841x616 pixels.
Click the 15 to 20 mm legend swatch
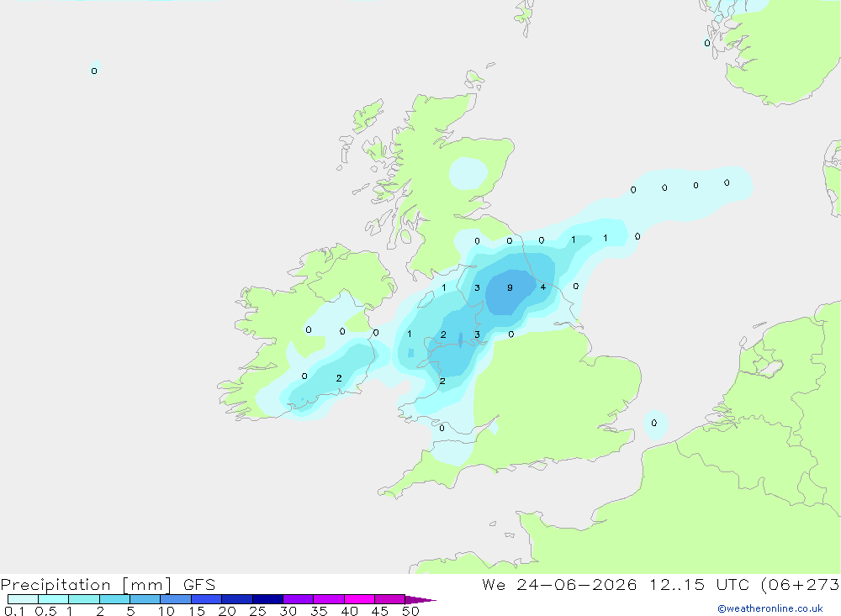(x=206, y=599)
